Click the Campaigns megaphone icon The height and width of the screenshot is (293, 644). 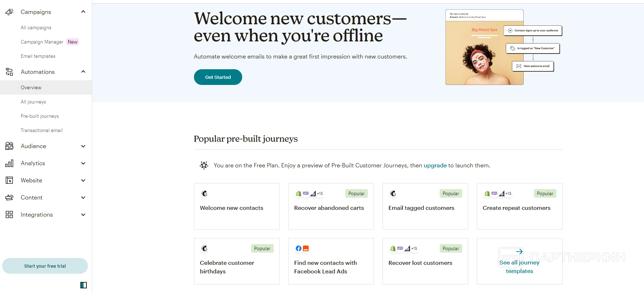coord(9,12)
